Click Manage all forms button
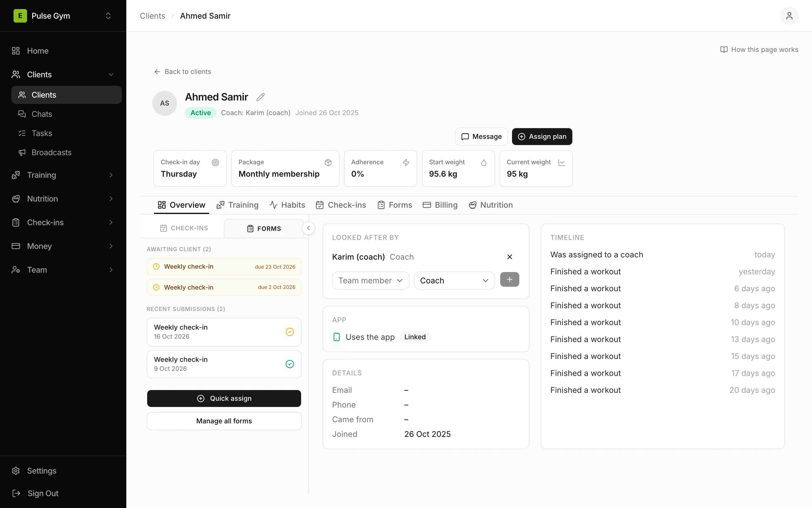 [224, 421]
